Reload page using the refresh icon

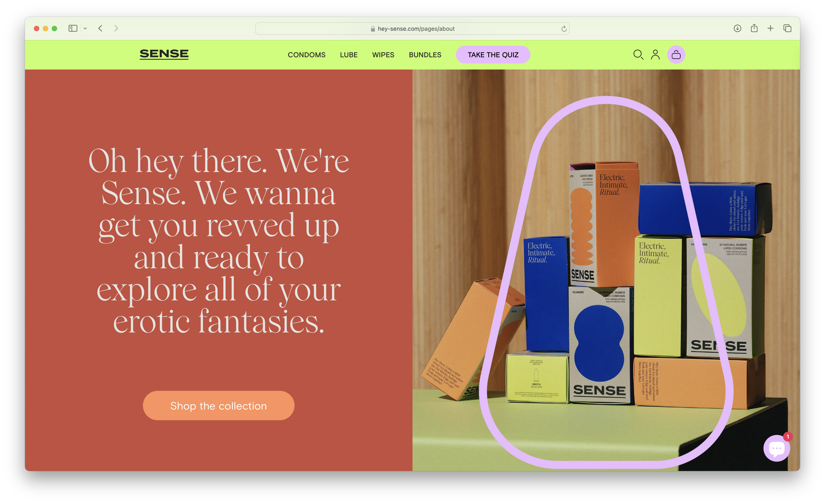(564, 29)
